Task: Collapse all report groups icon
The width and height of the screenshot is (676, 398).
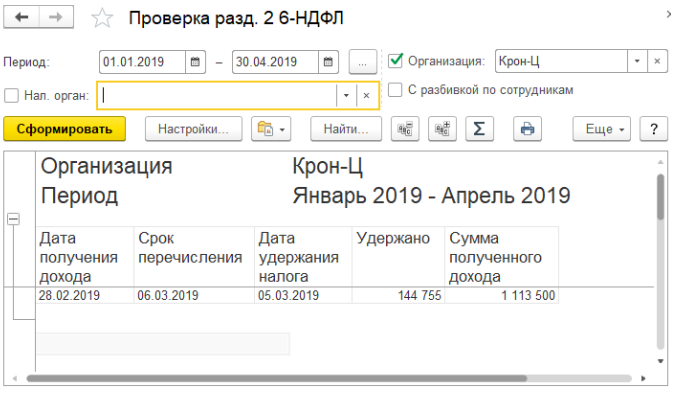Action: pyautogui.click(x=405, y=129)
